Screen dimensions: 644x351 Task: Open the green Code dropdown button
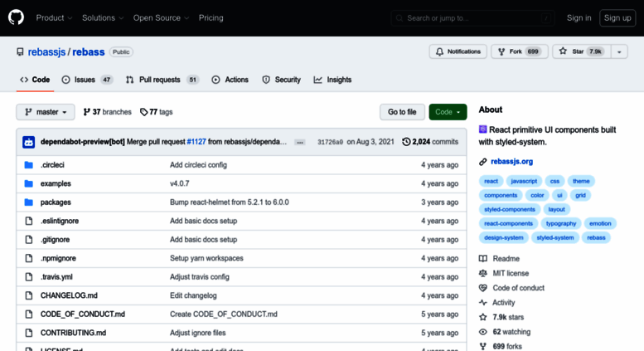pos(448,112)
